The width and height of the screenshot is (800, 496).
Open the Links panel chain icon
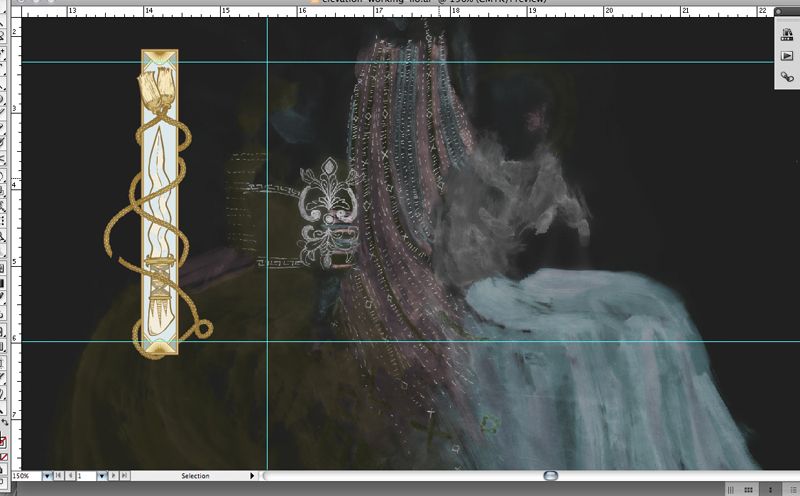[787, 77]
